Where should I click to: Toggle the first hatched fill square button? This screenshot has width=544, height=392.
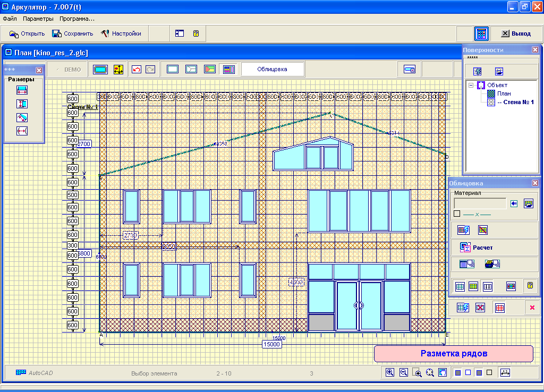coord(458,372)
